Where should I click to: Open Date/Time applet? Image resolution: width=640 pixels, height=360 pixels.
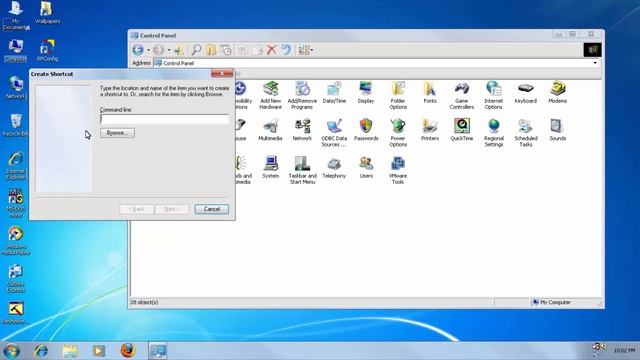tap(334, 92)
